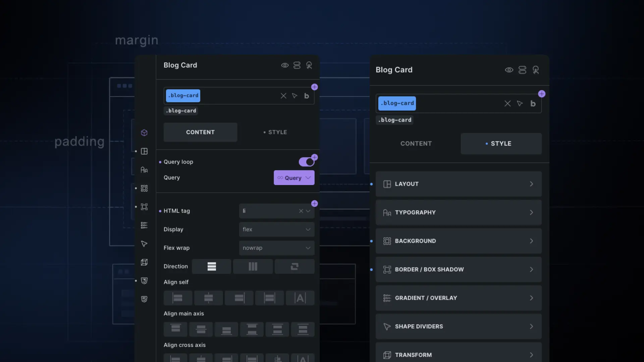Viewport: 644px width, 362px height.
Task: Open Typography panel via the Aa sidebar icon
Action: (144, 170)
